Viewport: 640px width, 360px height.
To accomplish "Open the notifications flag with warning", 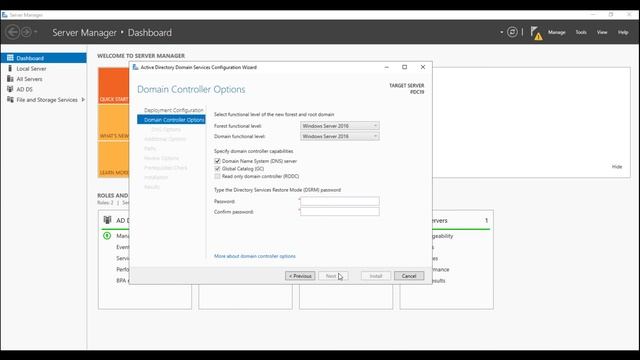I will pyautogui.click(x=536, y=33).
